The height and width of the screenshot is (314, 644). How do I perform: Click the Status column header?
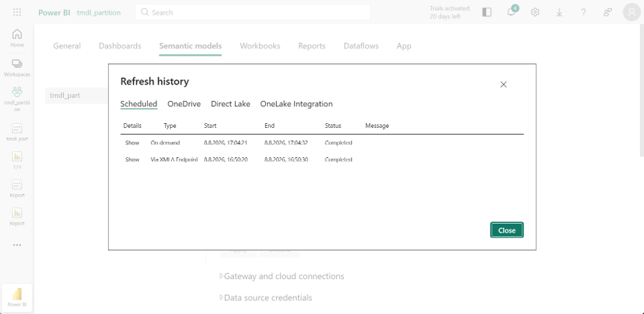333,126
